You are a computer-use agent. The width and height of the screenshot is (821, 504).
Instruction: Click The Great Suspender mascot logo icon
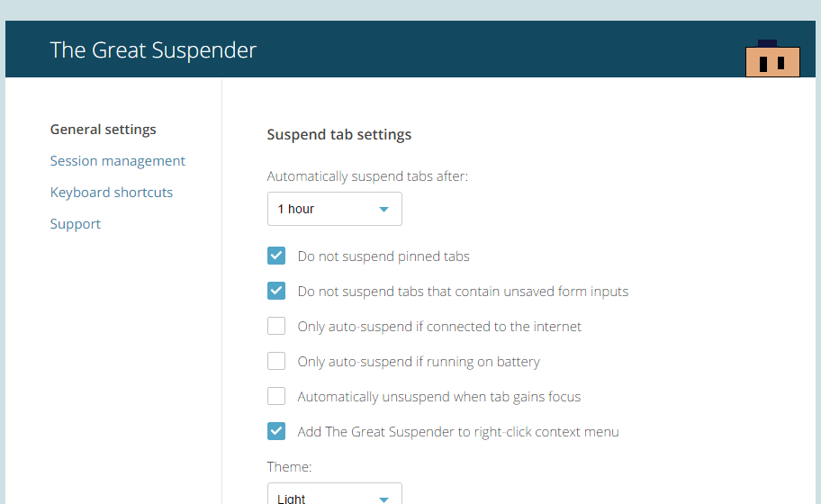coord(772,58)
